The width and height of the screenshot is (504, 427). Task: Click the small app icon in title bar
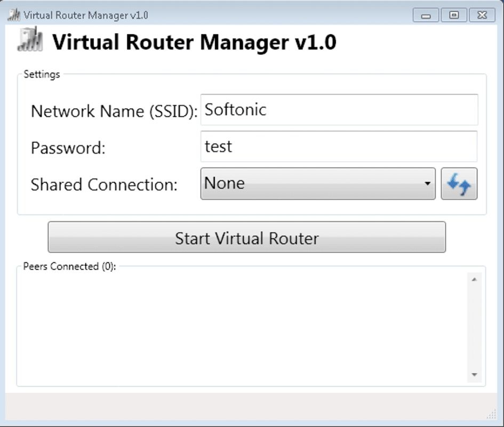click(x=14, y=15)
